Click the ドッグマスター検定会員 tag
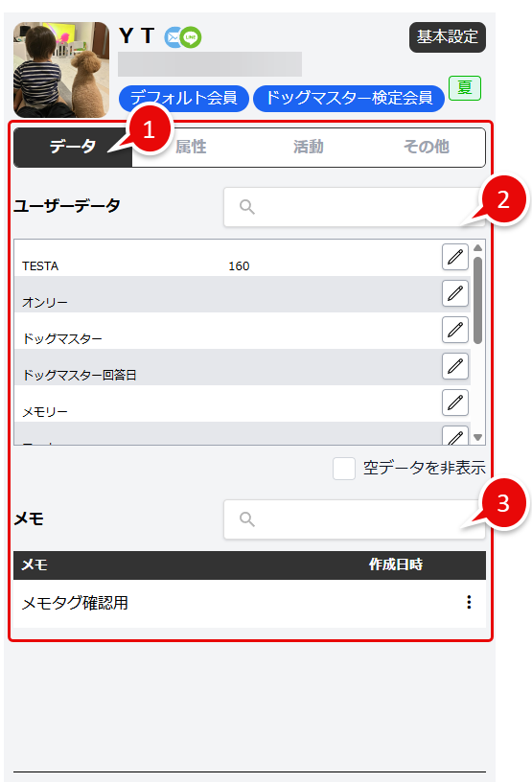 pos(349,98)
